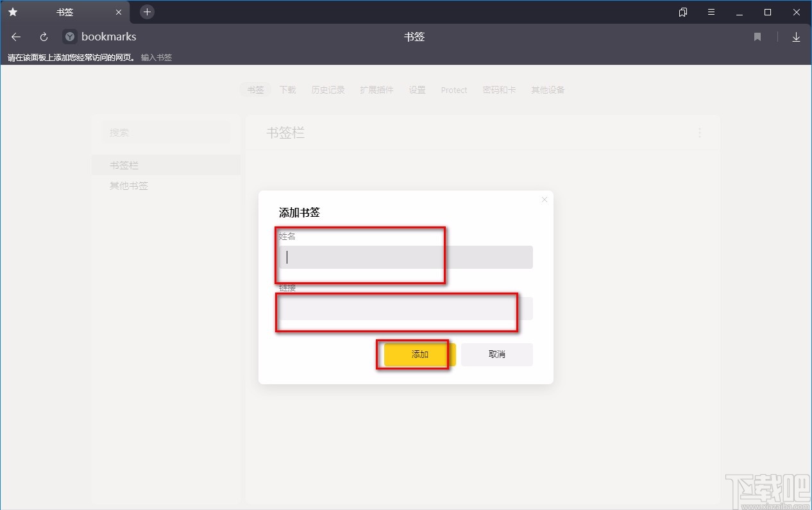The width and height of the screenshot is (812, 510).
Task: Click the back navigation arrow
Action: tap(15, 37)
